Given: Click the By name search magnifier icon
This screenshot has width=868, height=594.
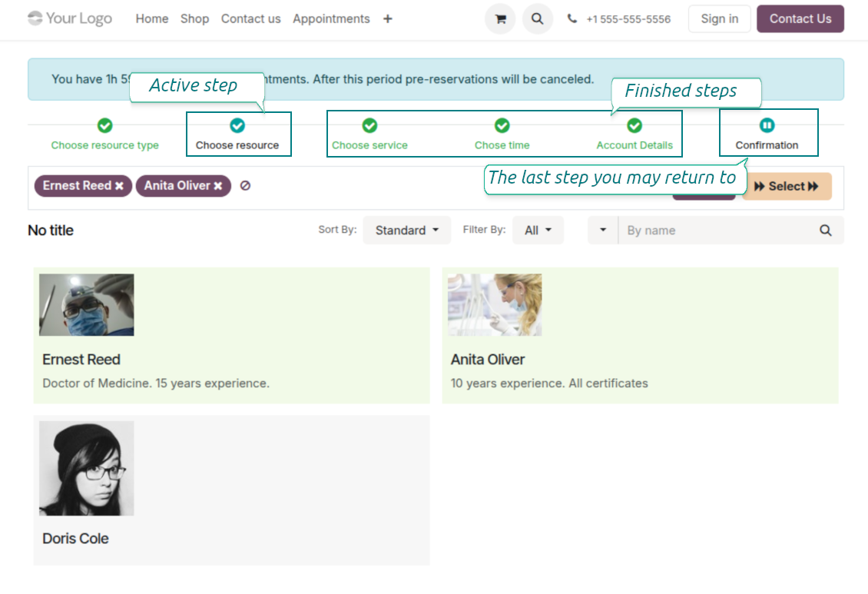Looking at the screenshot, I should [x=825, y=231].
